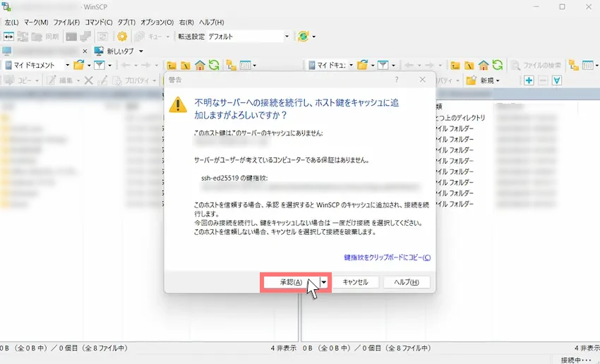Toggle the right panel directory tree icon
The width and height of the screenshot is (600, 364).
pyautogui.click(x=574, y=66)
